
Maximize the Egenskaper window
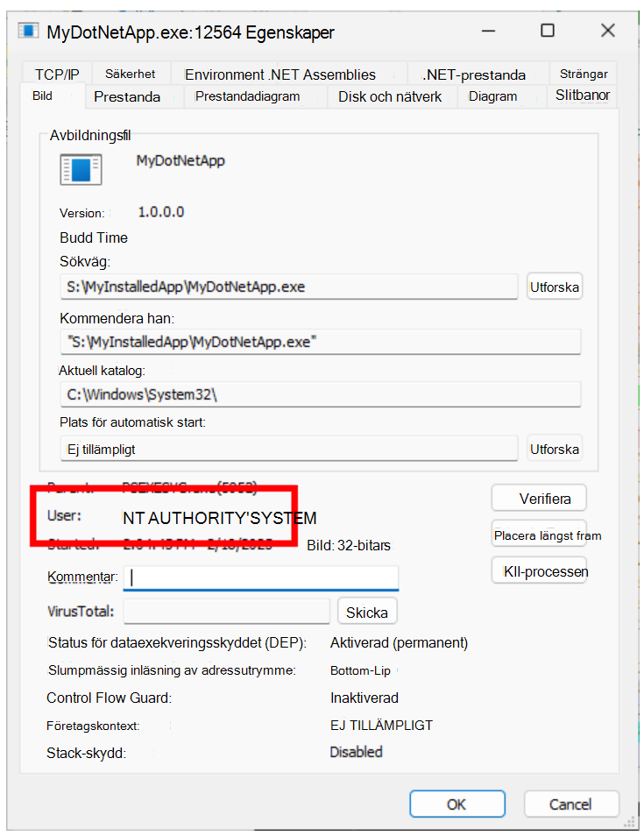[x=548, y=31]
